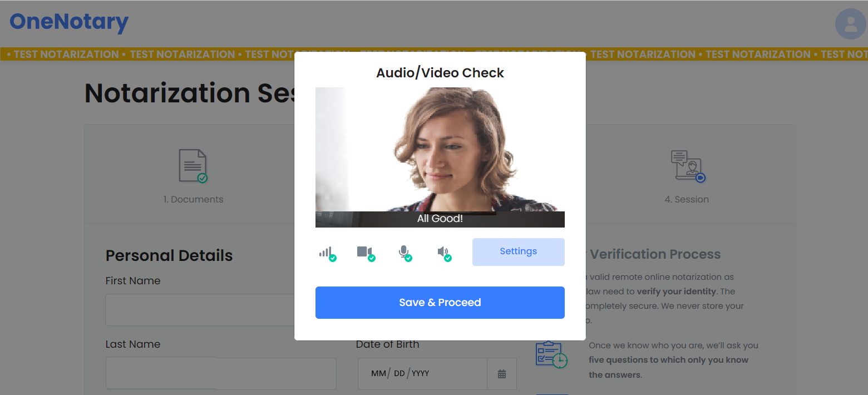Click the Session step icon
This screenshot has width=868, height=395.
[687, 165]
